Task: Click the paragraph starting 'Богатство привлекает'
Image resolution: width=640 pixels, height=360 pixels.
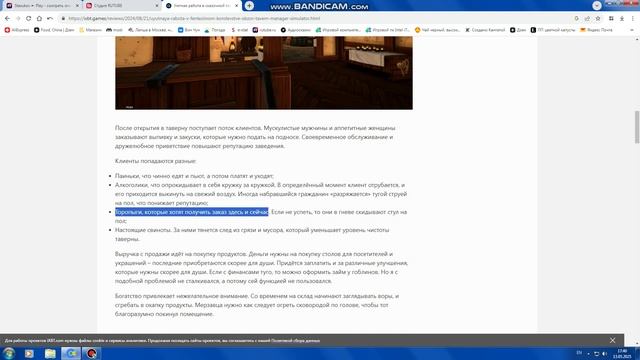Action: point(257,305)
